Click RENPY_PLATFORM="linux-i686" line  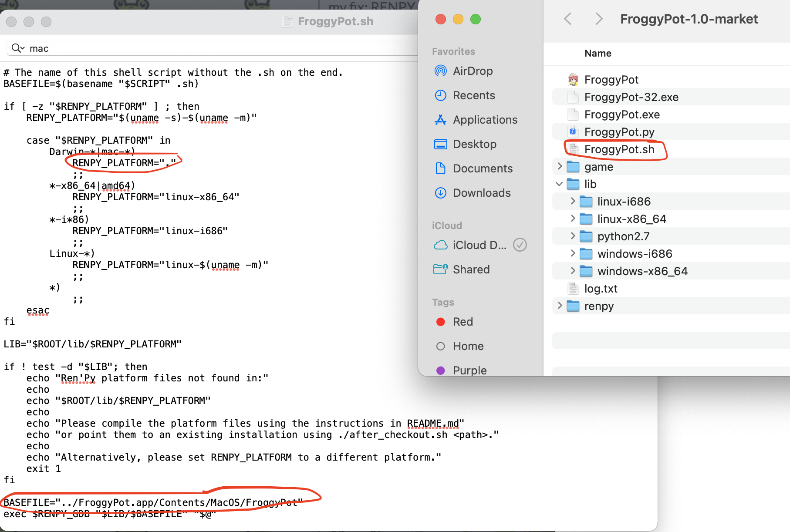pyautogui.click(x=150, y=231)
